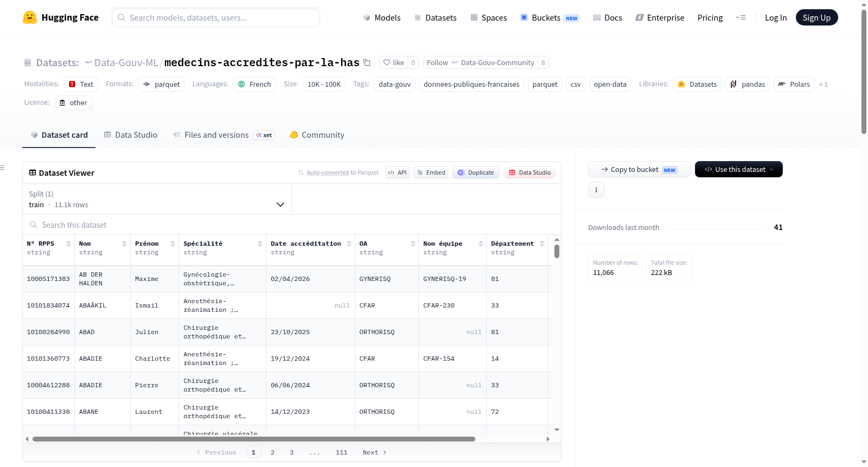Go to page 2 of dataset

(x=272, y=452)
